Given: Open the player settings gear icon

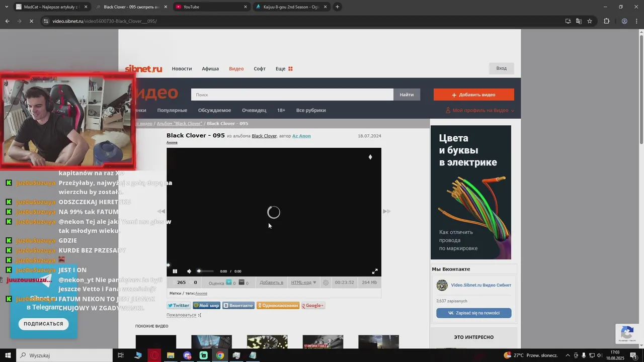Looking at the screenshot, I should click(326, 283).
